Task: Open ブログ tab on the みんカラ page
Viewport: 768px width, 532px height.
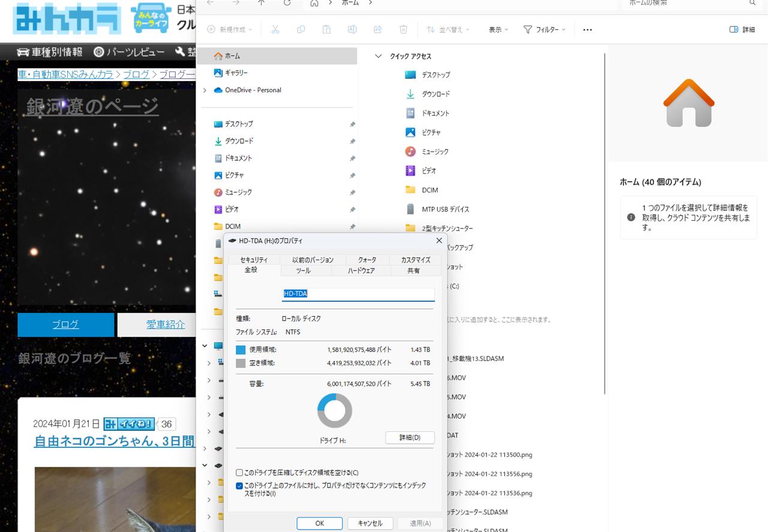Action: 66,324
